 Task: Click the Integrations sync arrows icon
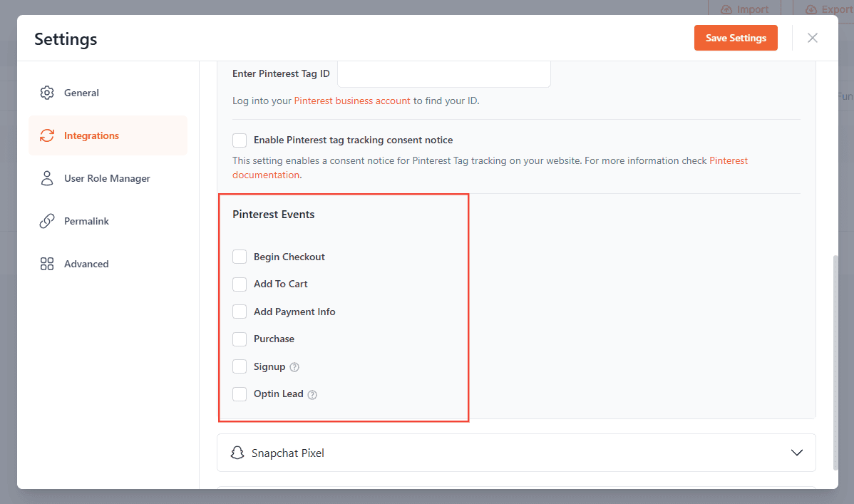(x=47, y=135)
